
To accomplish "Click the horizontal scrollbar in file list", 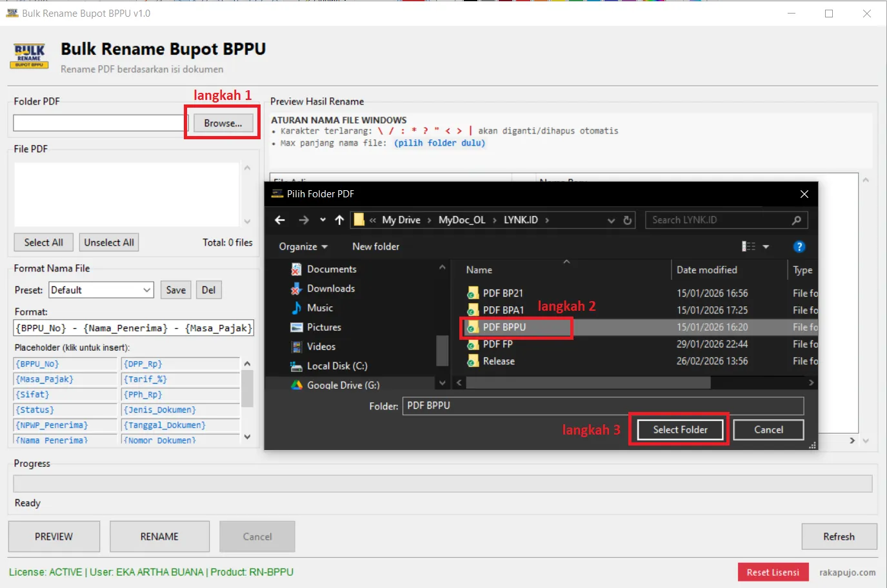I will point(587,383).
